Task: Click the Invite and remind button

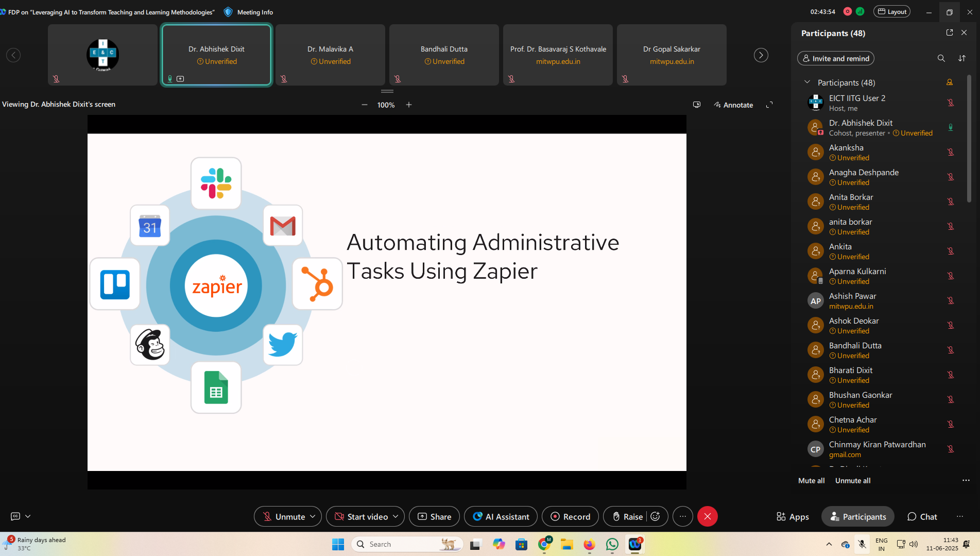Action: (835, 58)
